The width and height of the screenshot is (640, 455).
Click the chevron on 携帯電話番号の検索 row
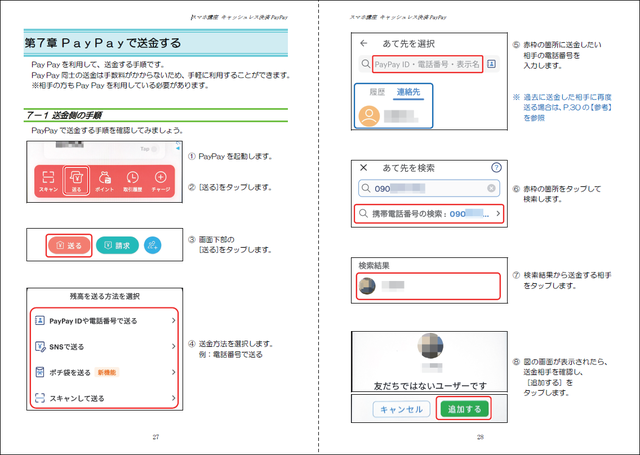(x=498, y=213)
